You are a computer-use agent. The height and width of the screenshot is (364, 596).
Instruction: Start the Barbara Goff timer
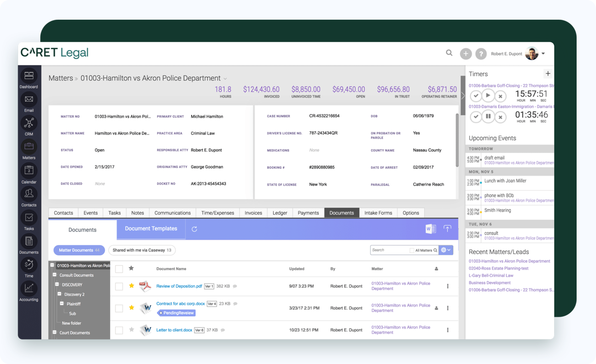[x=488, y=96]
